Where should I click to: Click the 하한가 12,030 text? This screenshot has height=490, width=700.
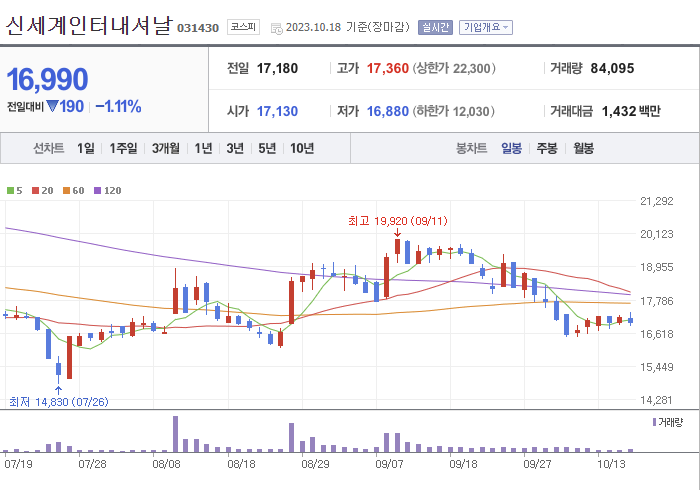pyautogui.click(x=454, y=111)
